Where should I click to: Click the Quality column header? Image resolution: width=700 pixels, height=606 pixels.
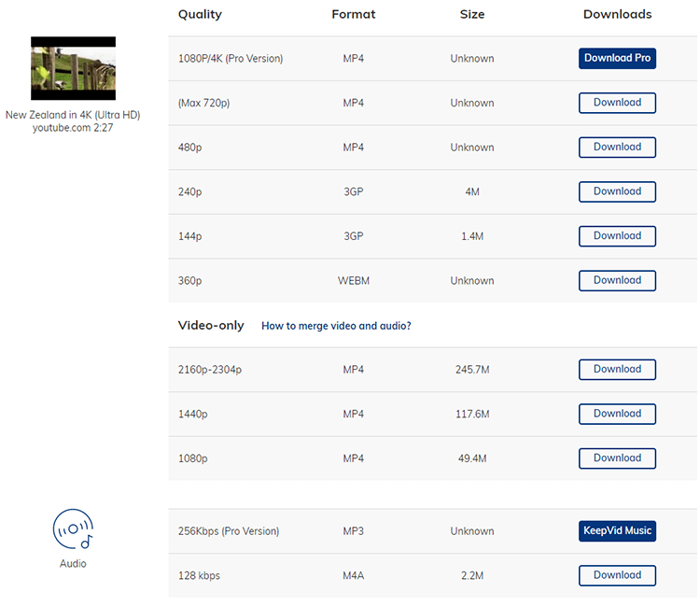(200, 15)
